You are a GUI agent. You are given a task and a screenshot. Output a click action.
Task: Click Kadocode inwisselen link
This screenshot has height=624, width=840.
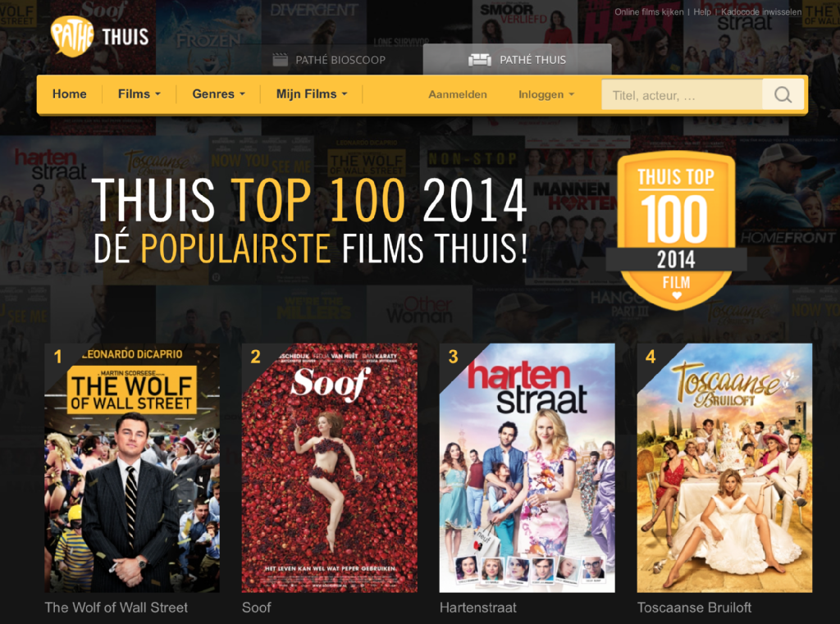pyautogui.click(x=761, y=11)
